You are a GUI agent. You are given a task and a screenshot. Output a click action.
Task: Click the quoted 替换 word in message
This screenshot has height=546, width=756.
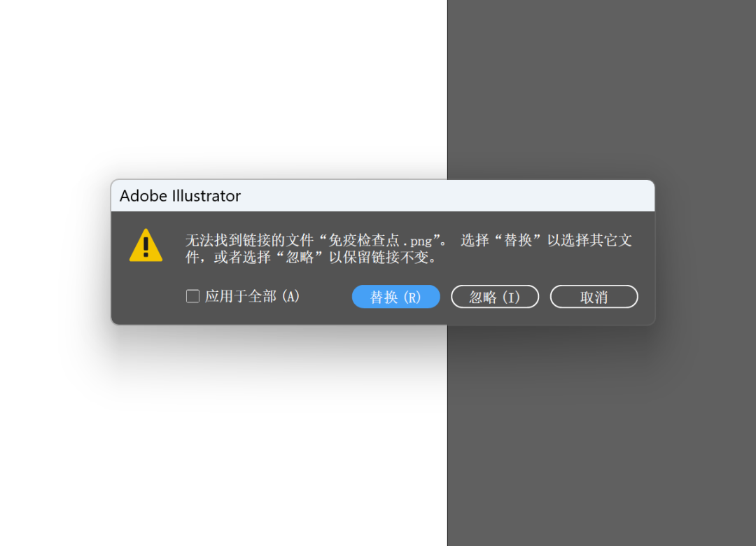tap(517, 240)
